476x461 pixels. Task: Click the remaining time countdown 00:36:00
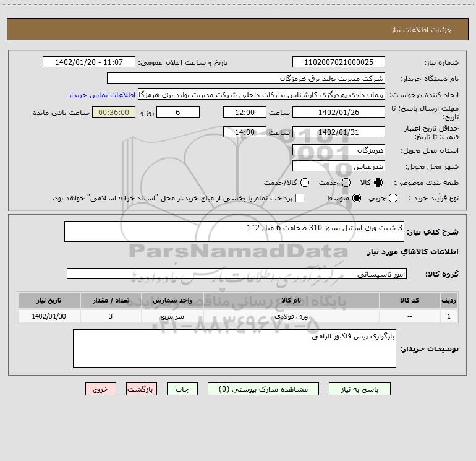click(114, 113)
